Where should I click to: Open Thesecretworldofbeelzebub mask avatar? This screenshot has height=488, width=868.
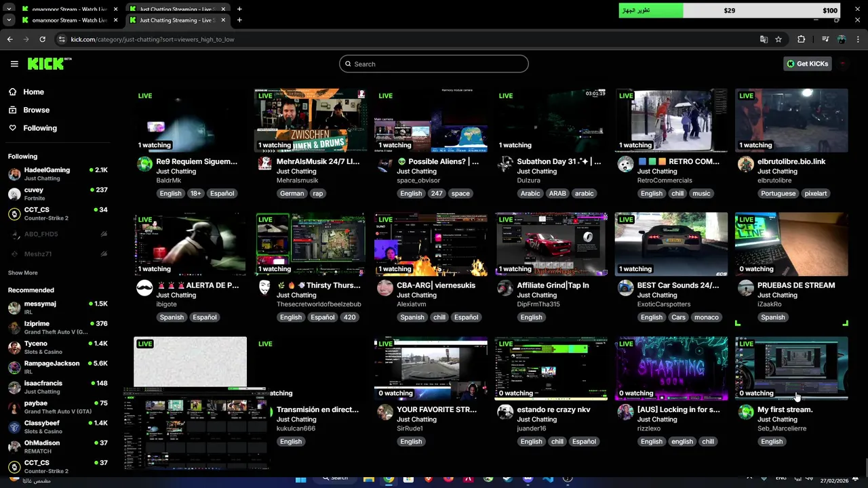[264, 288]
